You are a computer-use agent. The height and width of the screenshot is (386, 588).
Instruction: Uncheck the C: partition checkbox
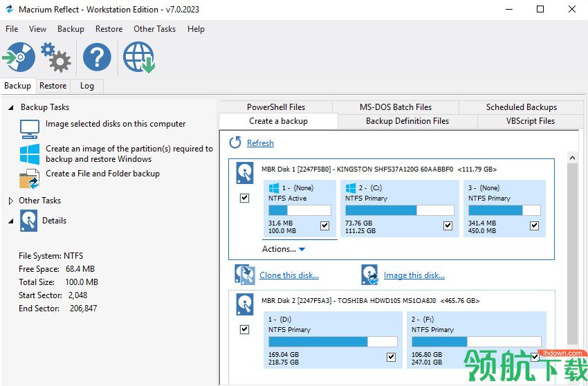[448, 226]
